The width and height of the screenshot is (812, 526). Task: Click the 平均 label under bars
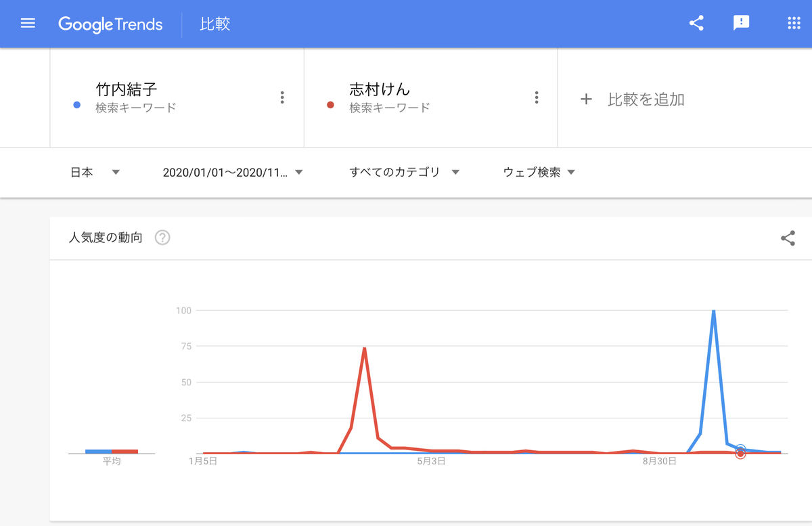coord(112,461)
